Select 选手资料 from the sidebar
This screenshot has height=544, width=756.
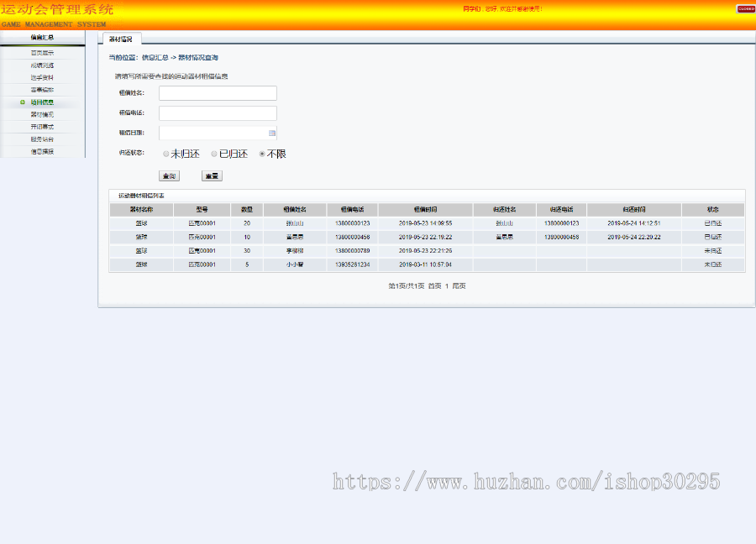(x=44, y=77)
